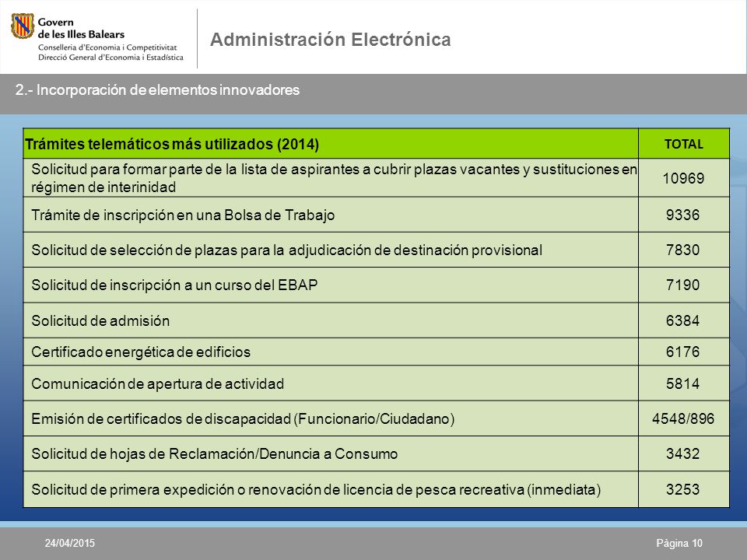This screenshot has height=560, width=747.
Task: Select 'Trámite de inscripción en una Bolsa de Trabajo'
Action: pyautogui.click(x=183, y=215)
